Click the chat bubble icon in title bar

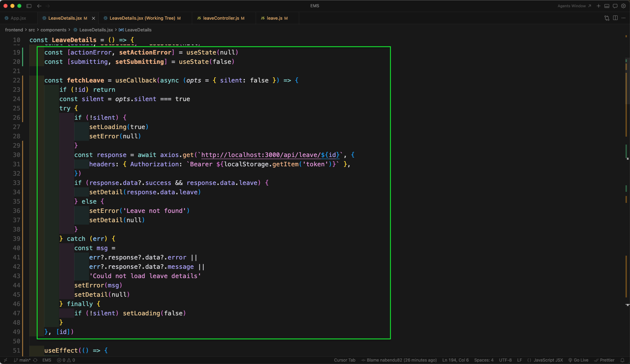point(615,6)
